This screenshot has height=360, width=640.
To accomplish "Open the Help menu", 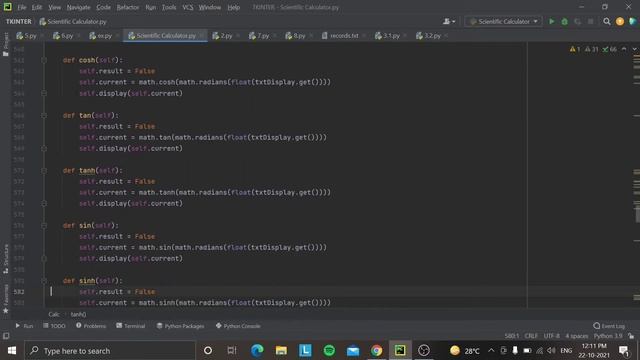I will pos(233,7).
